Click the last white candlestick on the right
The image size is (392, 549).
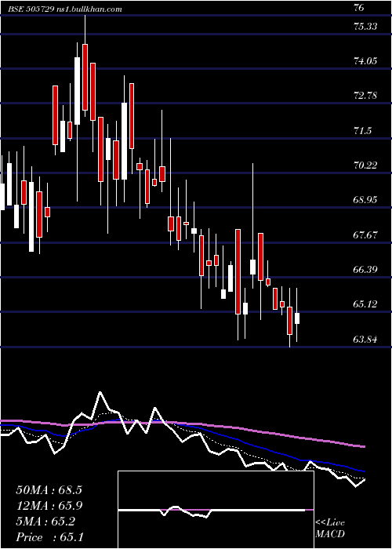point(297,318)
